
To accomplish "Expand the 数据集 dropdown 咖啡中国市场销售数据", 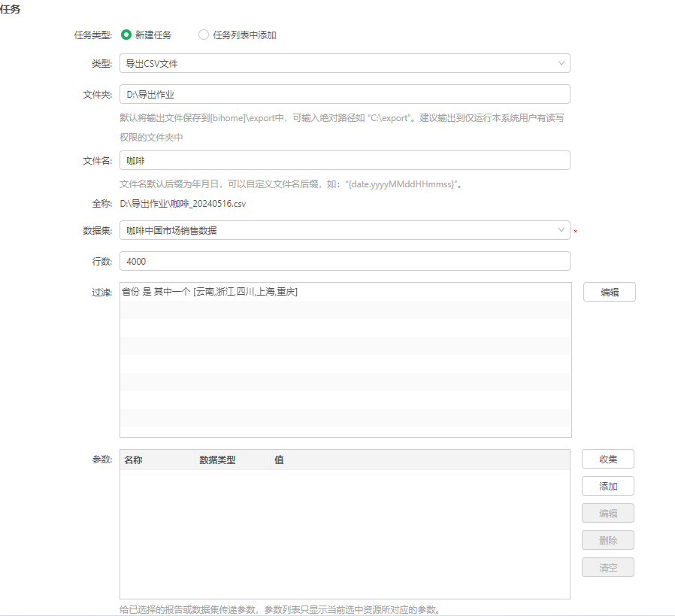I will tap(345, 230).
